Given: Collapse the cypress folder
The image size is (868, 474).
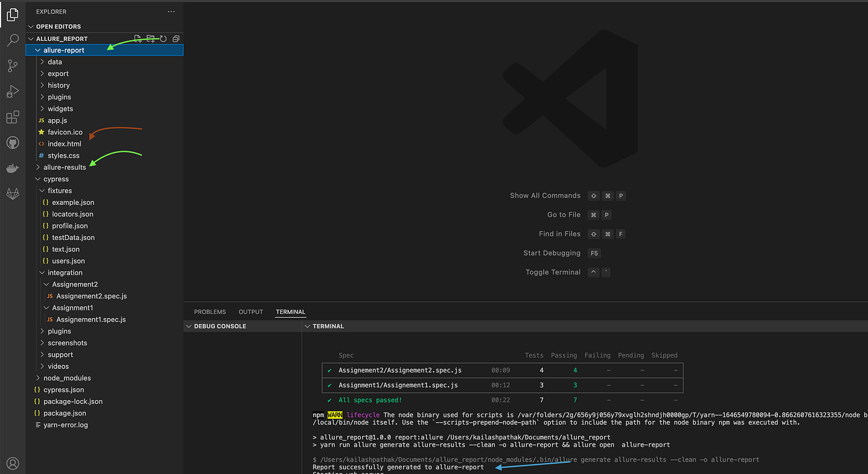Looking at the screenshot, I should click(x=104, y=179).
